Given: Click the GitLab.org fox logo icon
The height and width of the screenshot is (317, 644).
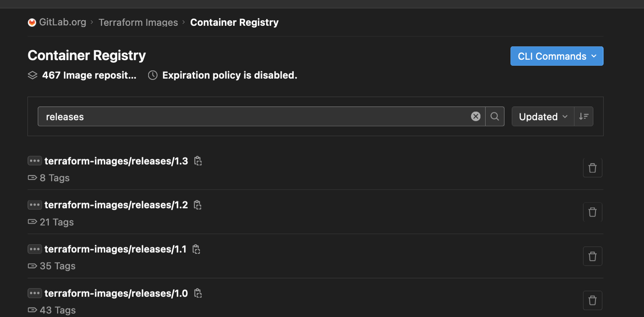Looking at the screenshot, I should click(x=32, y=22).
